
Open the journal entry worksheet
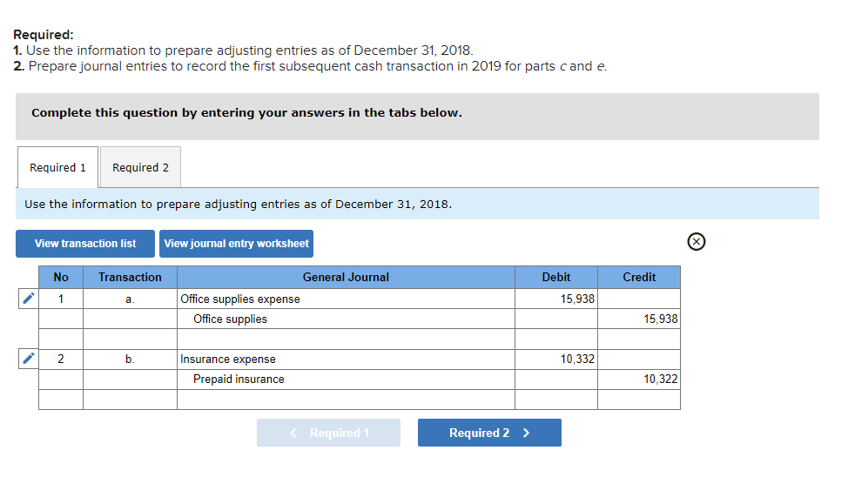236,244
